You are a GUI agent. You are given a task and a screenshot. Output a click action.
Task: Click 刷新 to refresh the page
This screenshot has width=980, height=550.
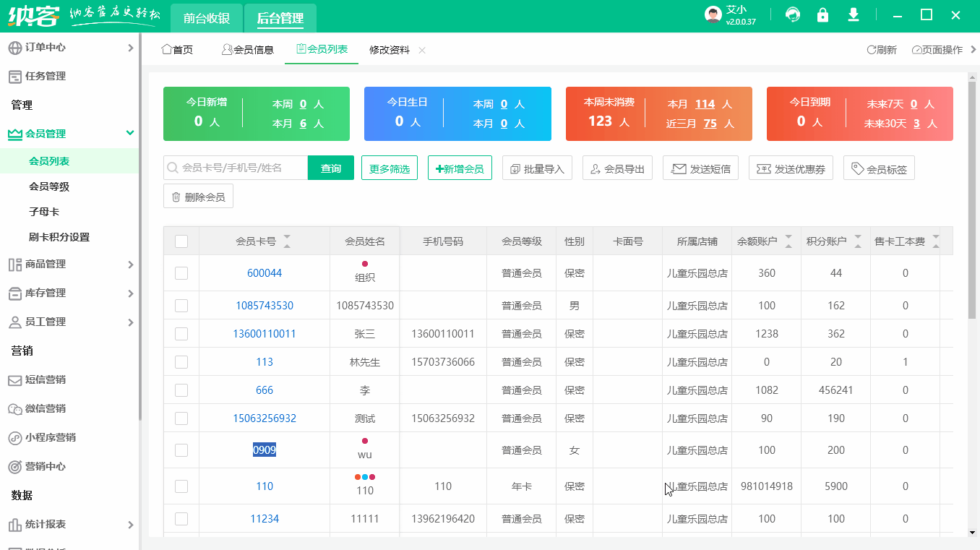click(882, 49)
